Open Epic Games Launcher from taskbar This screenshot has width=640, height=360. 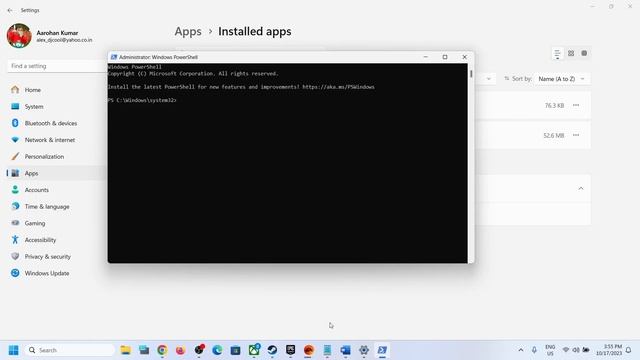pyautogui.click(x=291, y=350)
